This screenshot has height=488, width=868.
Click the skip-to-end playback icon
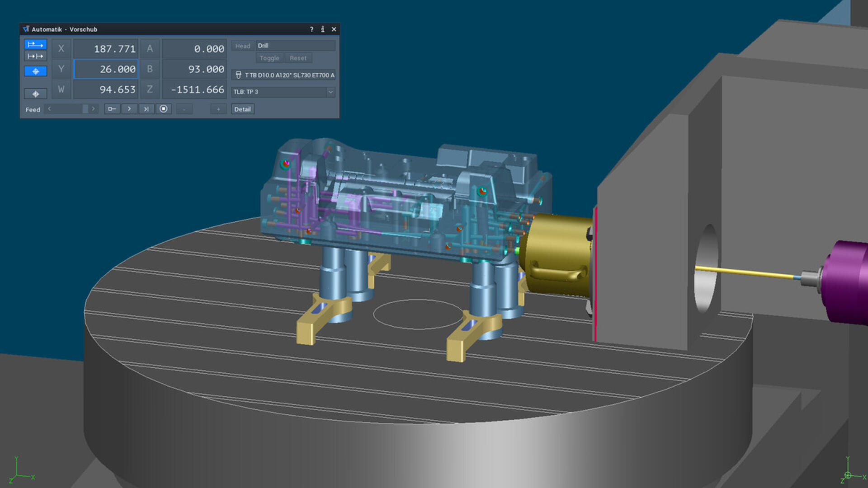pyautogui.click(x=146, y=109)
